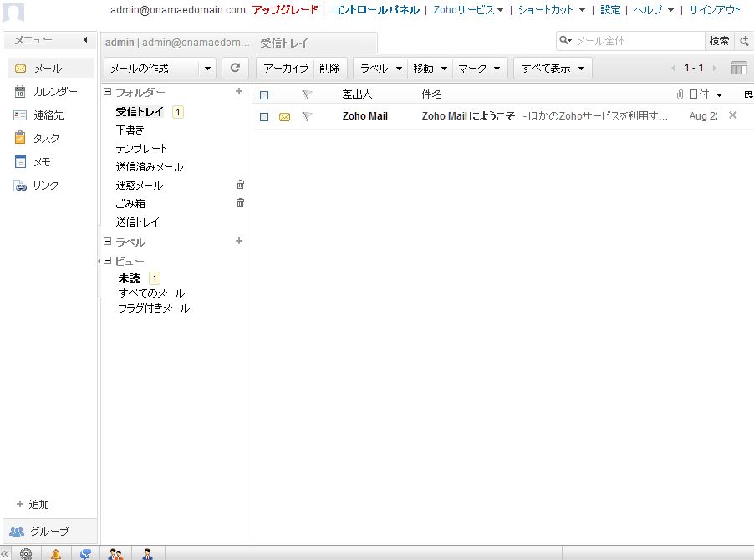Screen dimensions: 754x560
Task: Click the profile avatar picture
Action: 13,13
